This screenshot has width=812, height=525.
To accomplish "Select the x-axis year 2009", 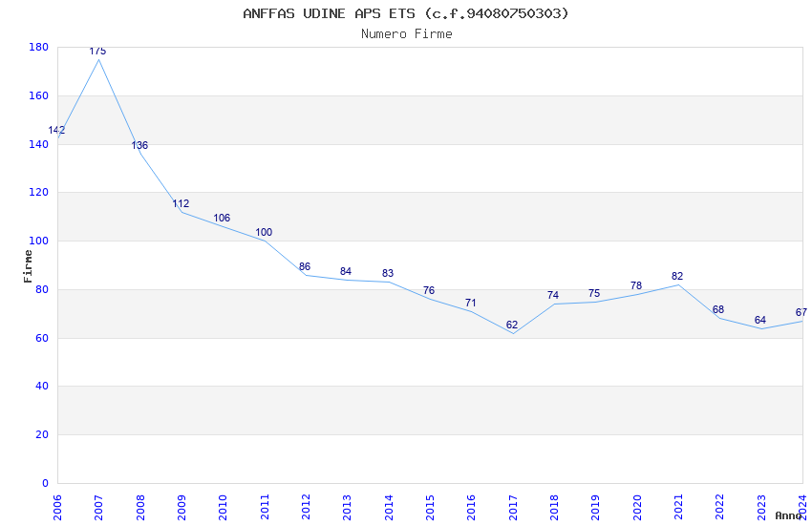I will click(x=182, y=508).
